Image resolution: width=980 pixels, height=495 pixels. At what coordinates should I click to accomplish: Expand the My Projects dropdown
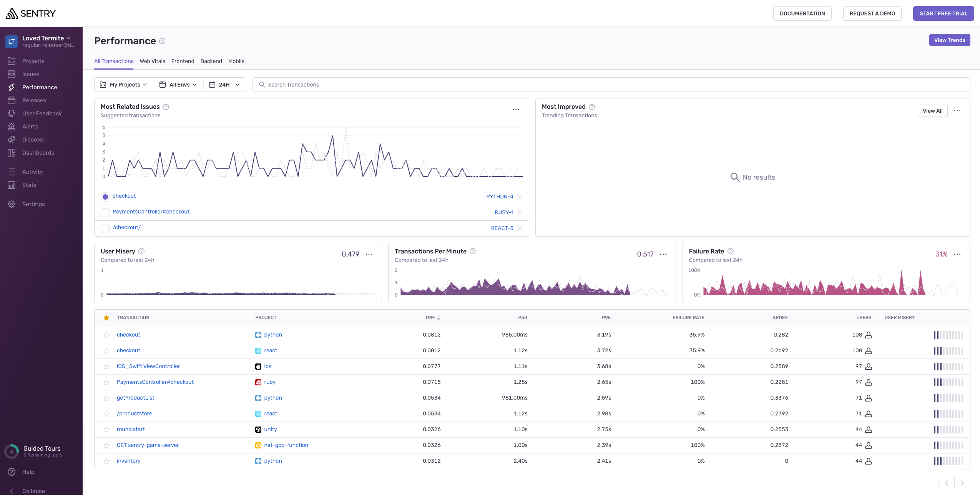point(124,85)
